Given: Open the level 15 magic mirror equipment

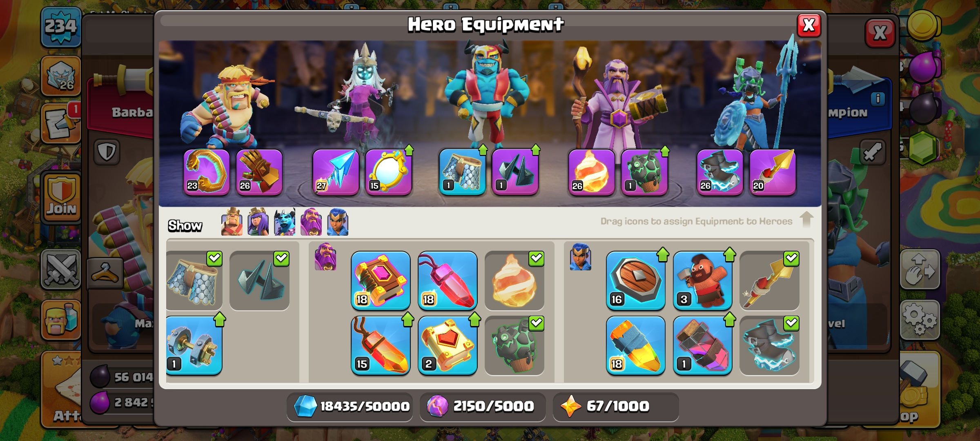Looking at the screenshot, I should pyautogui.click(x=388, y=172).
